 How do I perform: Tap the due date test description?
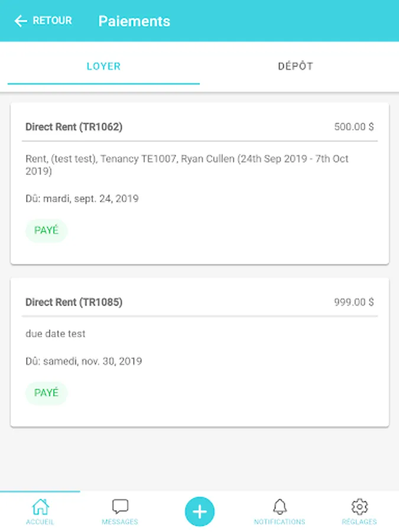(56, 334)
